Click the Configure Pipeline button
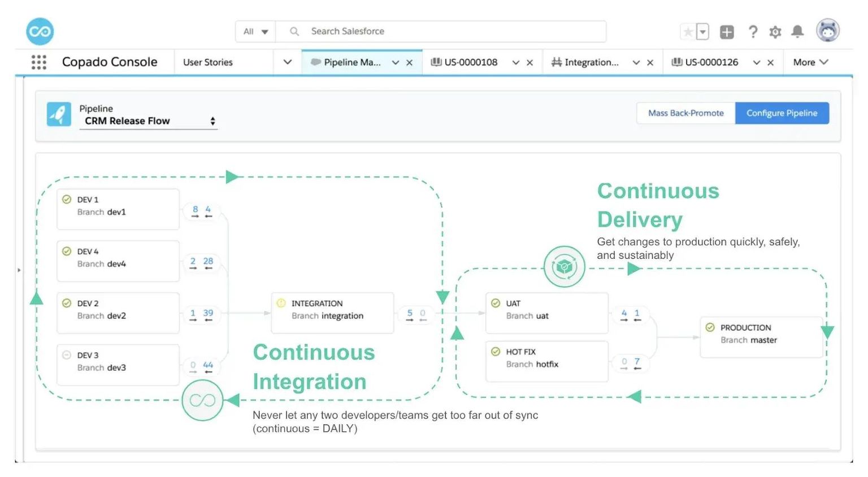 click(x=782, y=113)
